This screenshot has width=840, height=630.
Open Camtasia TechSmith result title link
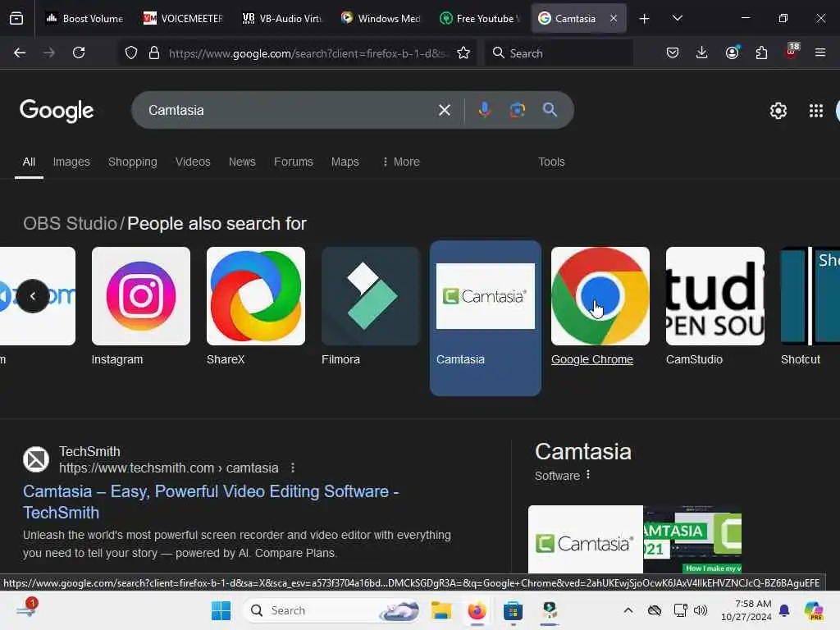211,502
